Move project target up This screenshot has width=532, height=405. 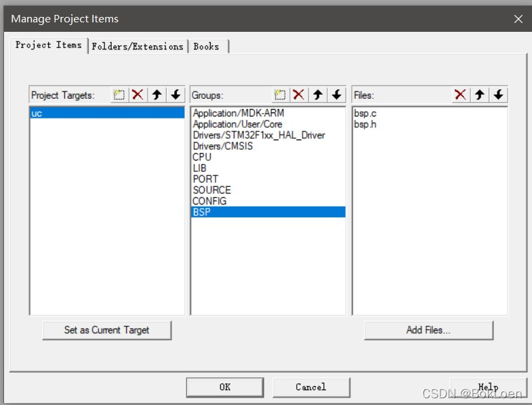157,95
